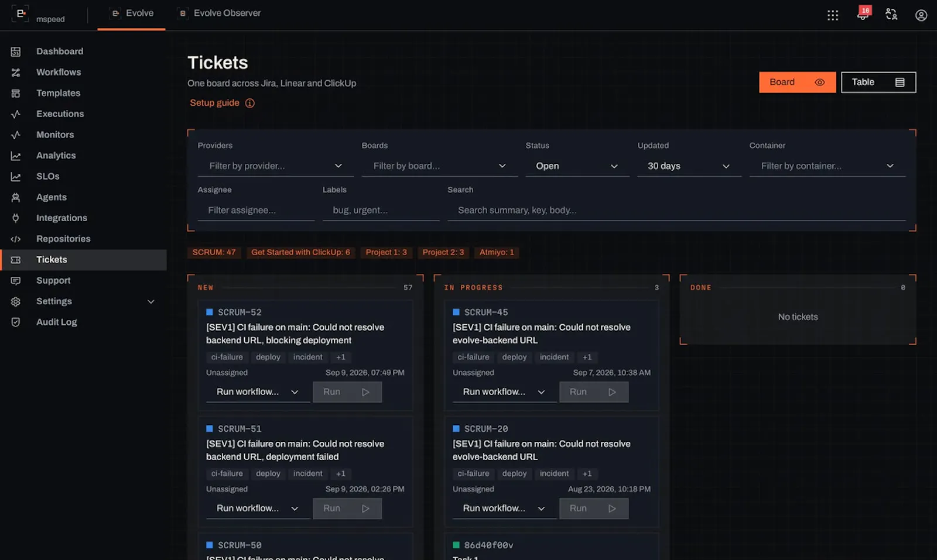937x560 pixels.
Task: Click the SCRUM: 47 board chip
Action: pos(214,252)
